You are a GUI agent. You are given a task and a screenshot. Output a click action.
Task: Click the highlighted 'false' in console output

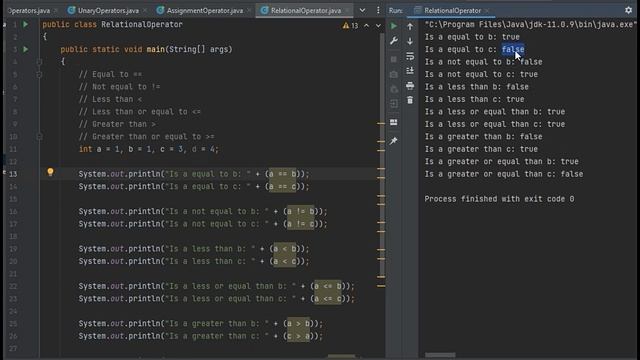click(x=513, y=49)
